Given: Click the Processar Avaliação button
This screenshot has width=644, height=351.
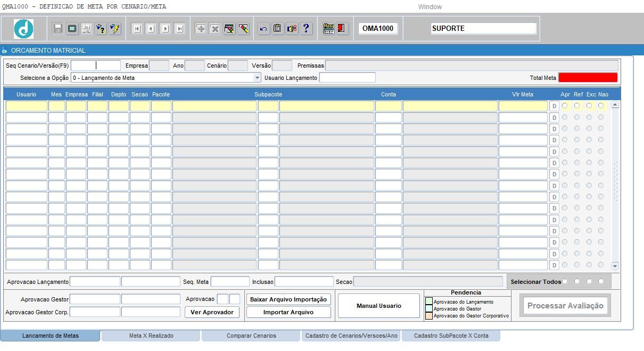Looking at the screenshot, I should click(x=565, y=306).
